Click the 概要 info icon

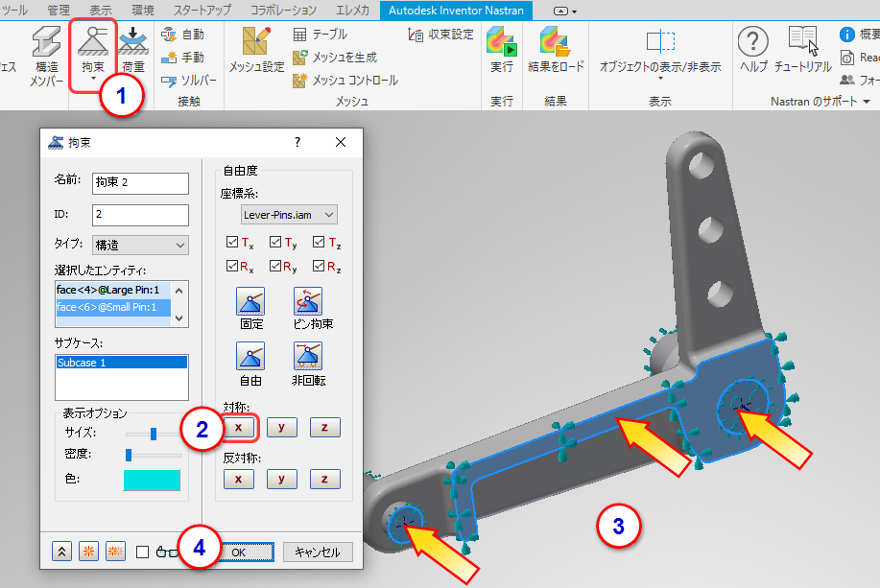pos(846,35)
